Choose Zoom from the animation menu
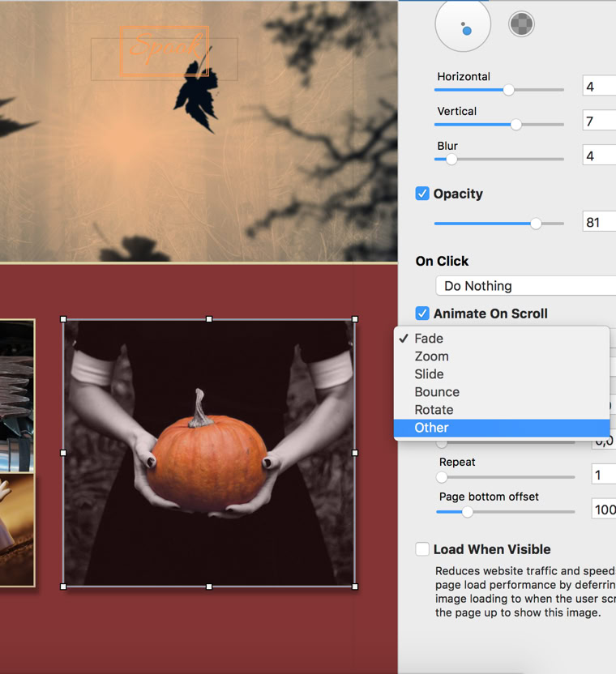 click(x=431, y=356)
